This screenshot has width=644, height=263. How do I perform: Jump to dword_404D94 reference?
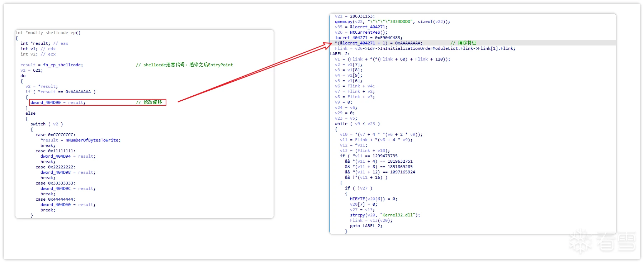tap(56, 156)
